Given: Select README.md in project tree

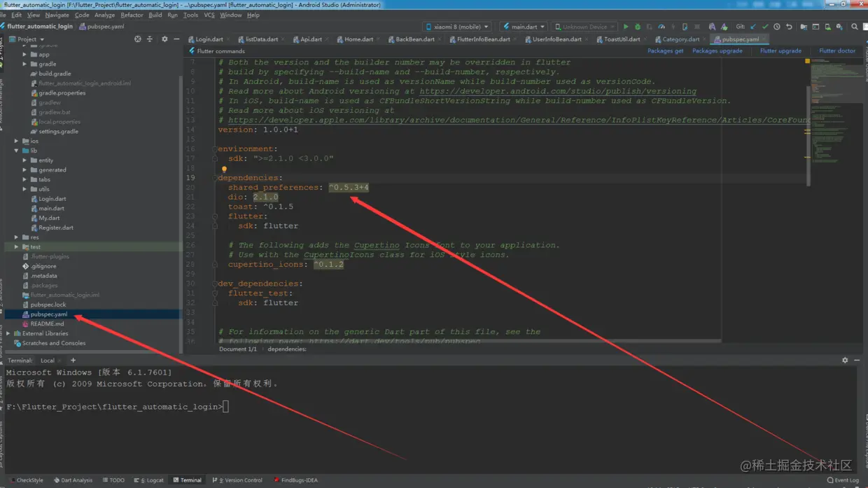Looking at the screenshot, I should point(47,324).
